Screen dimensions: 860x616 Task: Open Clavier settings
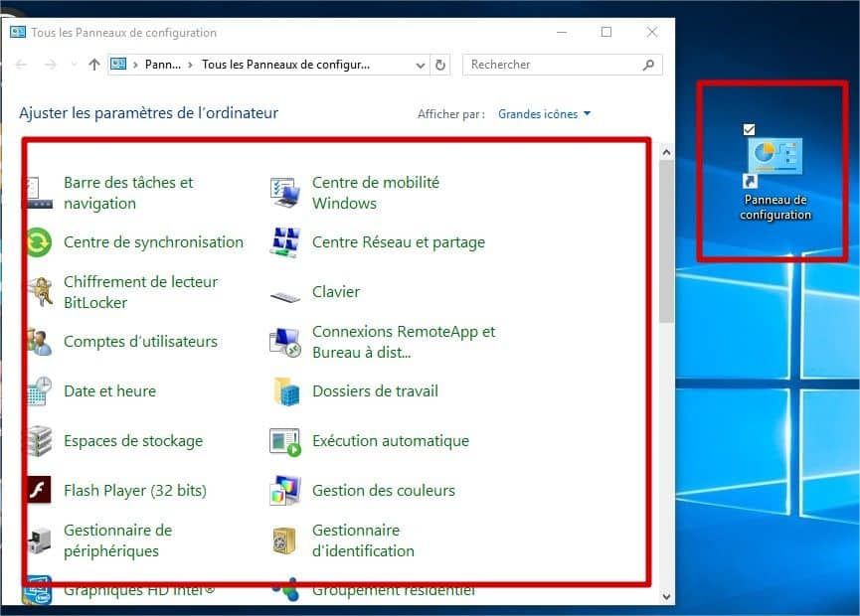[x=335, y=291]
